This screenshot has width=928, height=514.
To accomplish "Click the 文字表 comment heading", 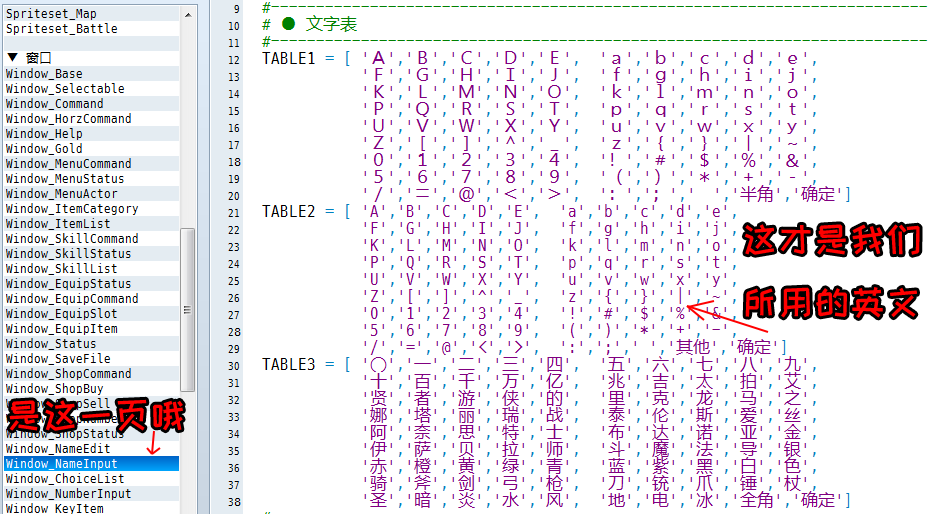I will (x=331, y=24).
